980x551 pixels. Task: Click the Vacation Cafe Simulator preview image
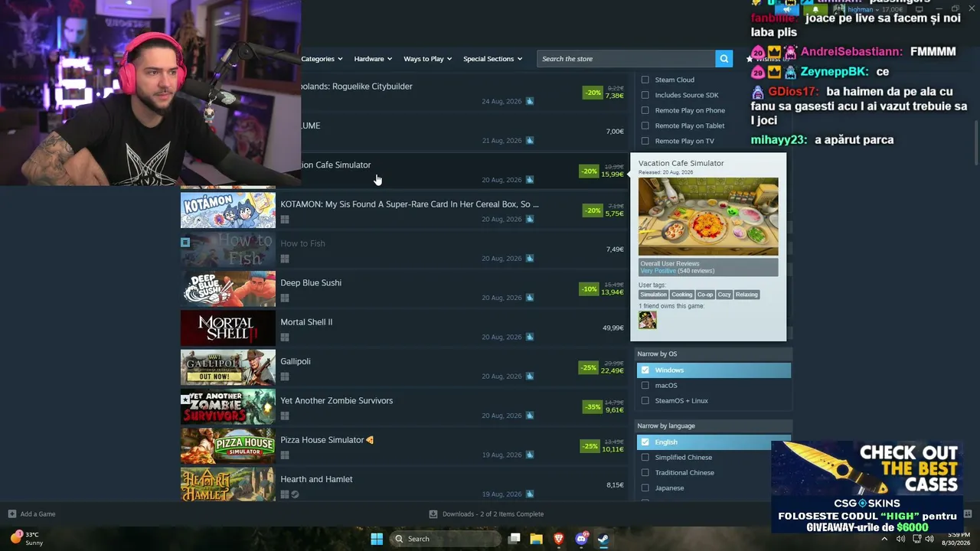[x=708, y=217]
